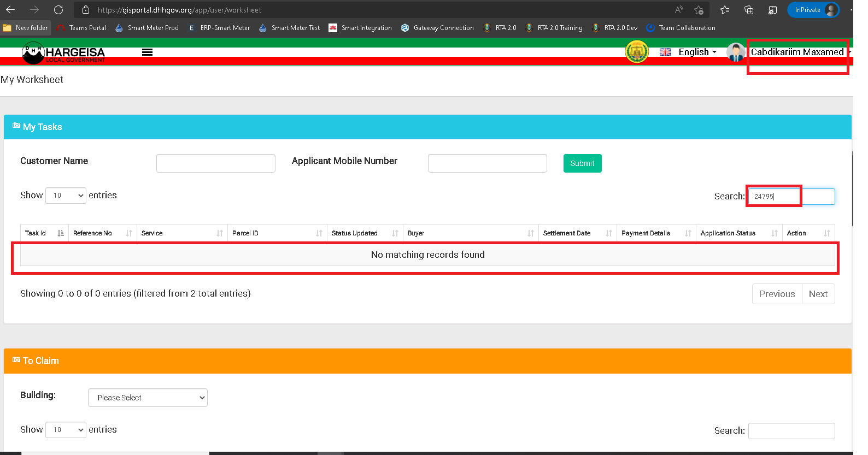The height and width of the screenshot is (455, 868).
Task: Sort table by Parcel ID column
Action: (x=277, y=233)
